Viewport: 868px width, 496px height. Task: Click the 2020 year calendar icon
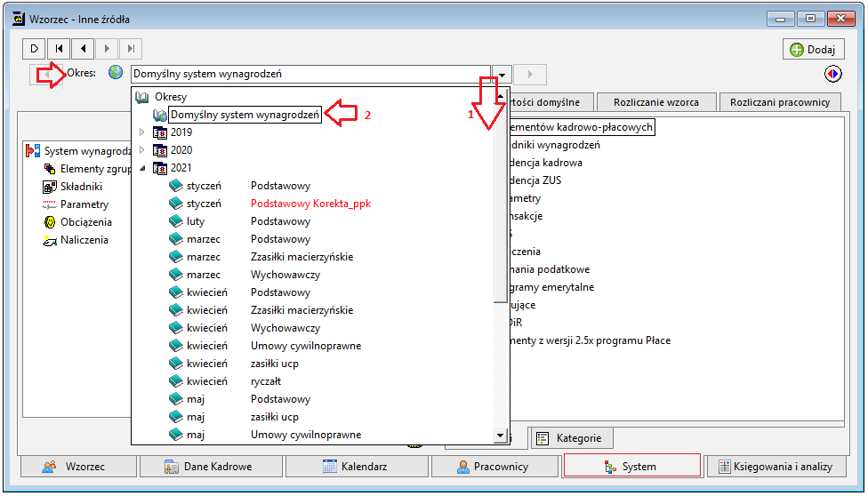160,150
